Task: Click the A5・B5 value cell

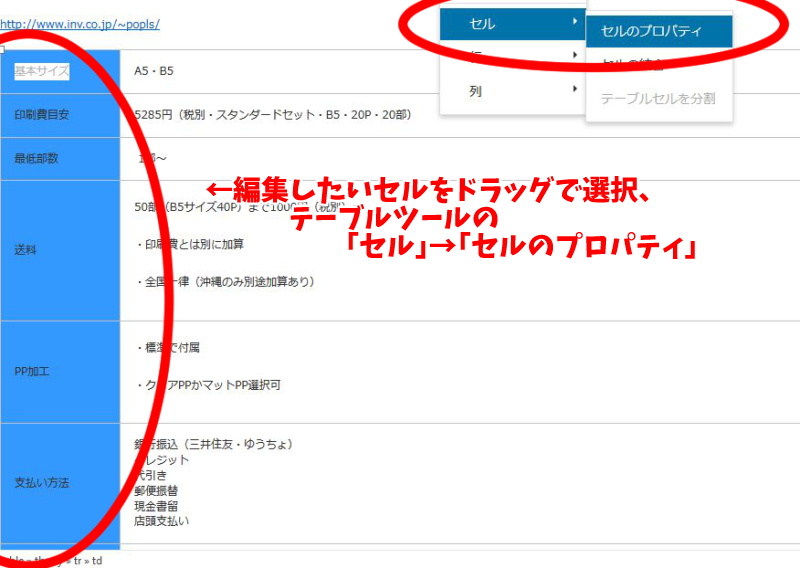Action: click(154, 72)
